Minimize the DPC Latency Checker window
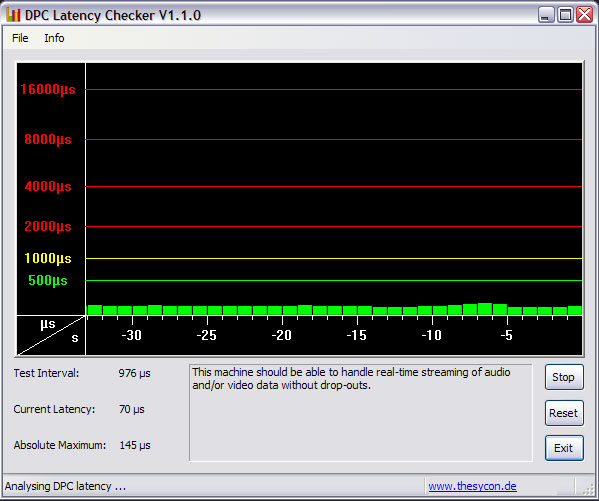Viewport: 599px width, 501px height. tap(546, 15)
